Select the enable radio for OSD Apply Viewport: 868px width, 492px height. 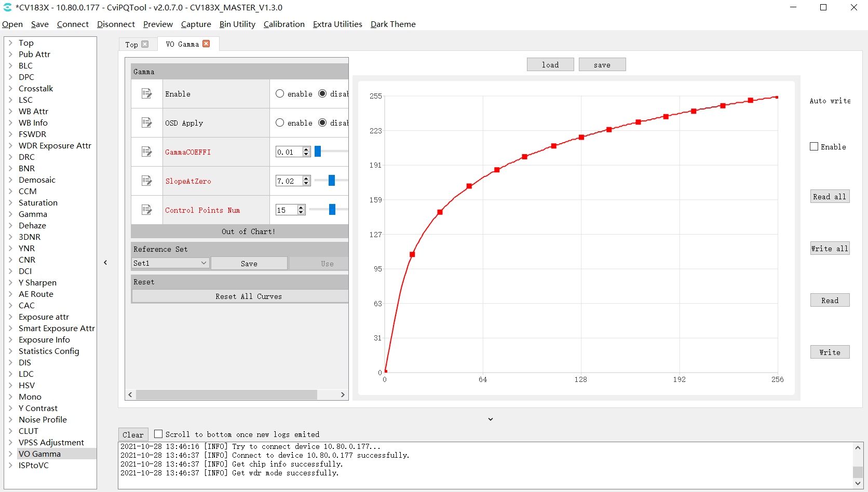pos(280,122)
